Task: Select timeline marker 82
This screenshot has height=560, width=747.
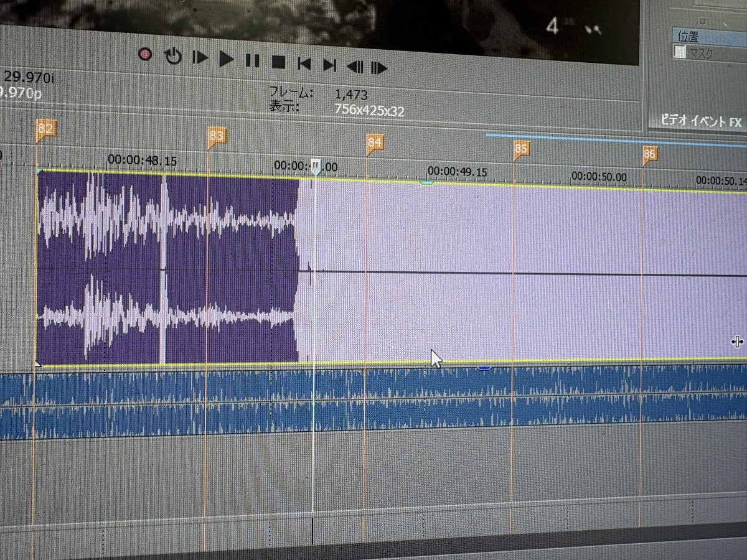Action: [46, 128]
